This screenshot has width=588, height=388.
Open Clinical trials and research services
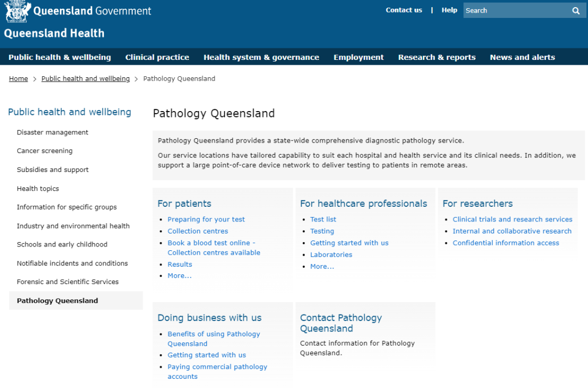tap(513, 219)
